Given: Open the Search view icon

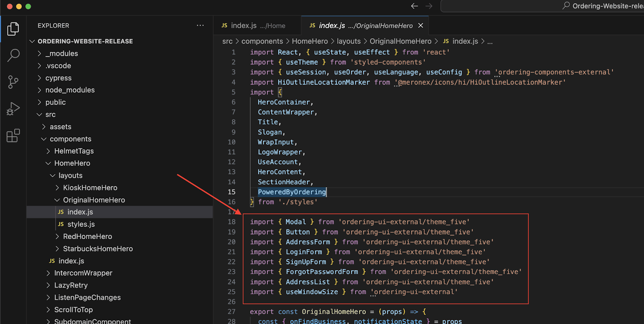Looking at the screenshot, I should pyautogui.click(x=13, y=55).
